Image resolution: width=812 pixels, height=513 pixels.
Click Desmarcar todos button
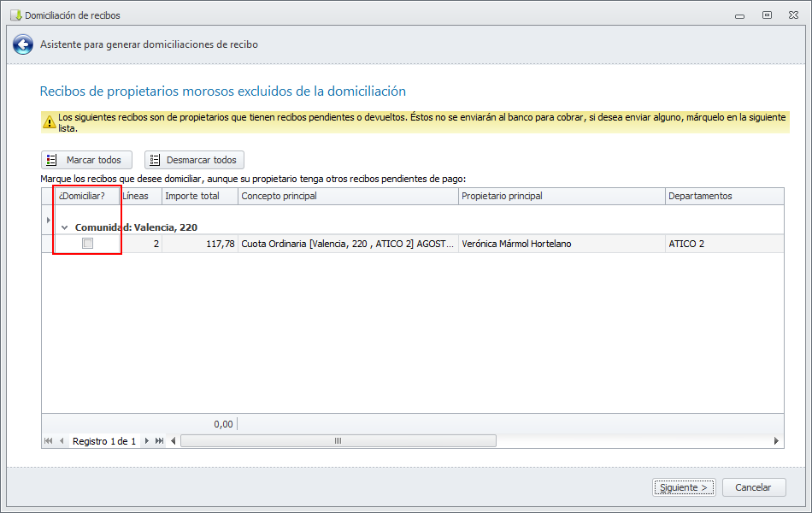click(194, 160)
